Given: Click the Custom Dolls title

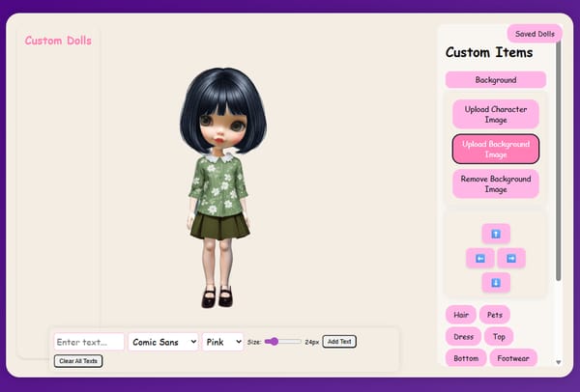Looking at the screenshot, I should [58, 41].
